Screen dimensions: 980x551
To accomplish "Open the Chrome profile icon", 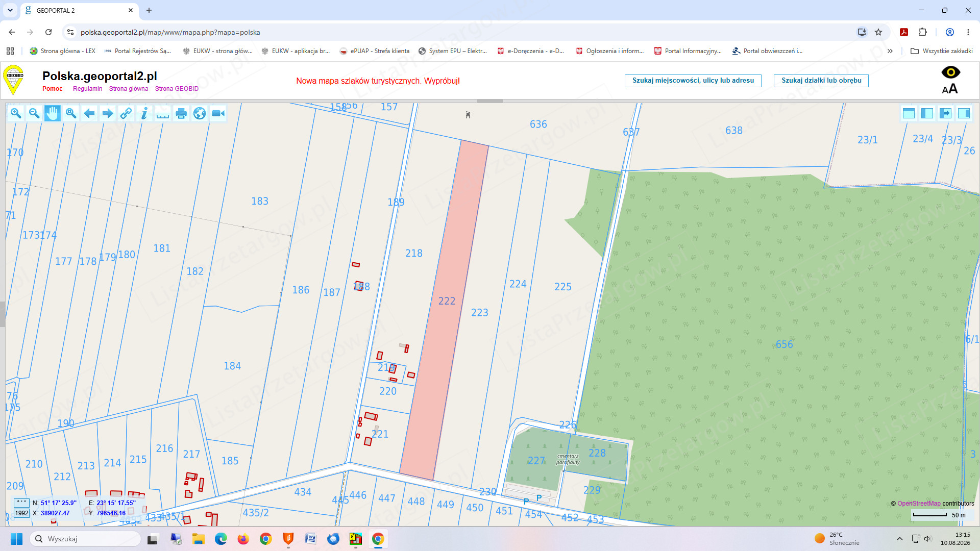I will tap(950, 32).
